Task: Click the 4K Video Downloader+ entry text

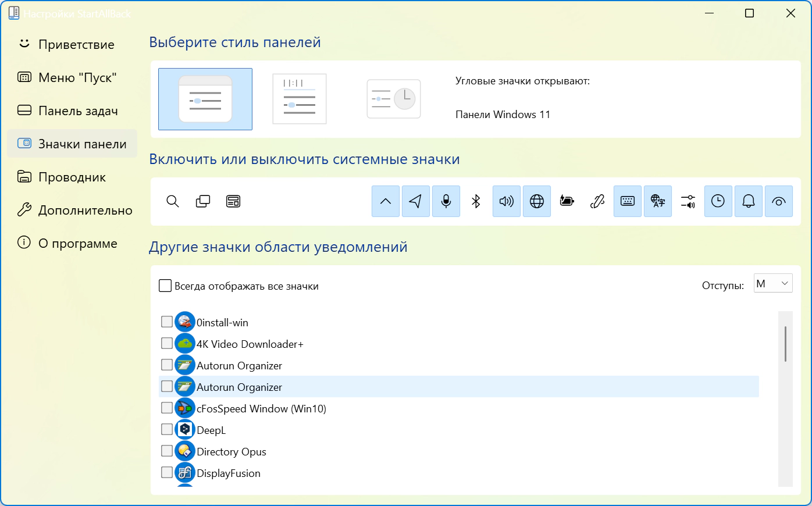Action: [x=250, y=344]
